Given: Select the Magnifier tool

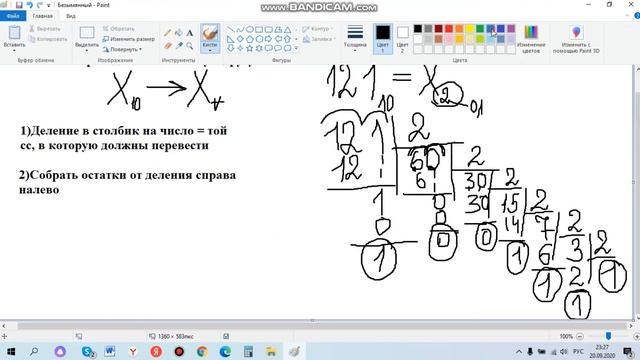Looking at the screenshot, I should click(190, 46).
